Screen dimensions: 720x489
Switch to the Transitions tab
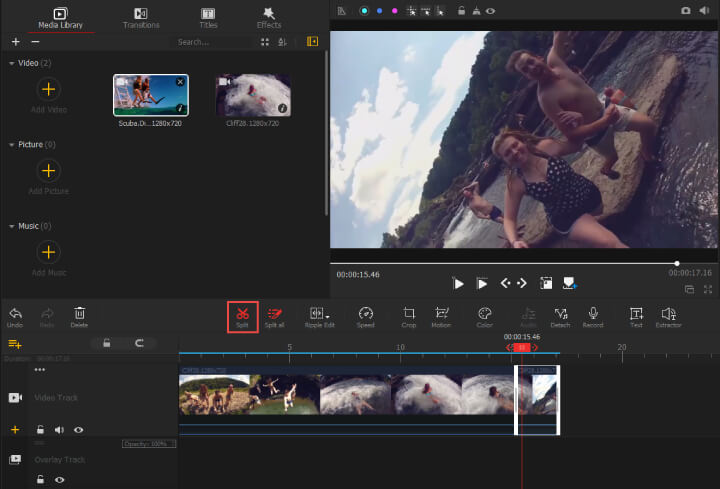point(140,17)
